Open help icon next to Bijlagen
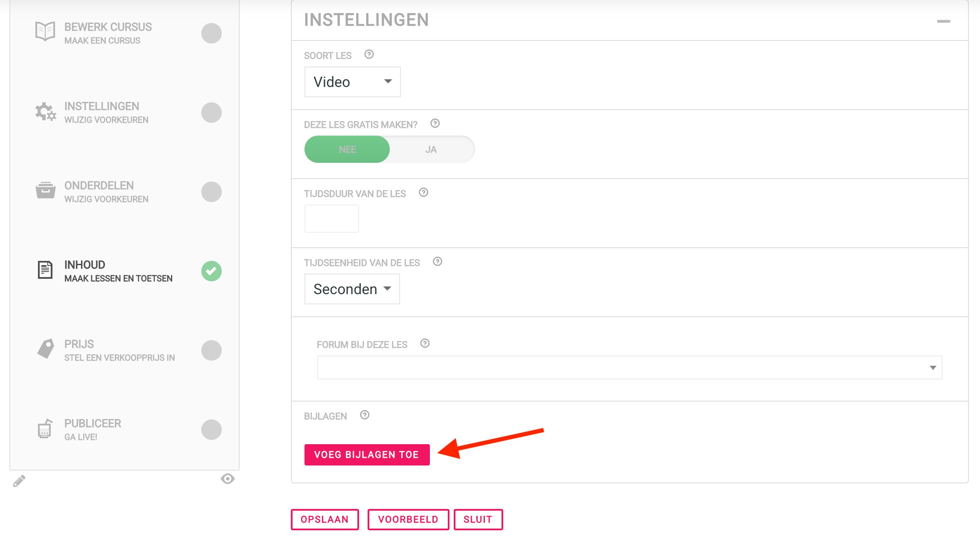The image size is (980, 555). click(x=365, y=415)
